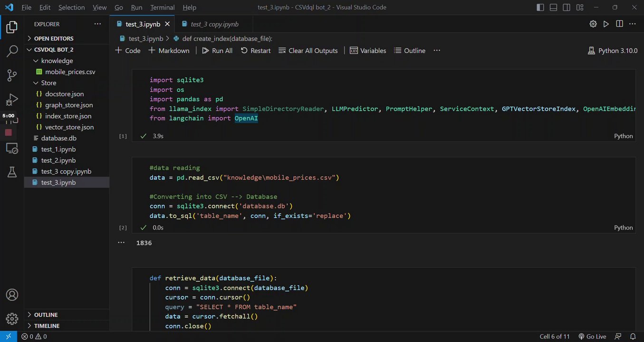Start Go Live server from status bar

coord(592,336)
